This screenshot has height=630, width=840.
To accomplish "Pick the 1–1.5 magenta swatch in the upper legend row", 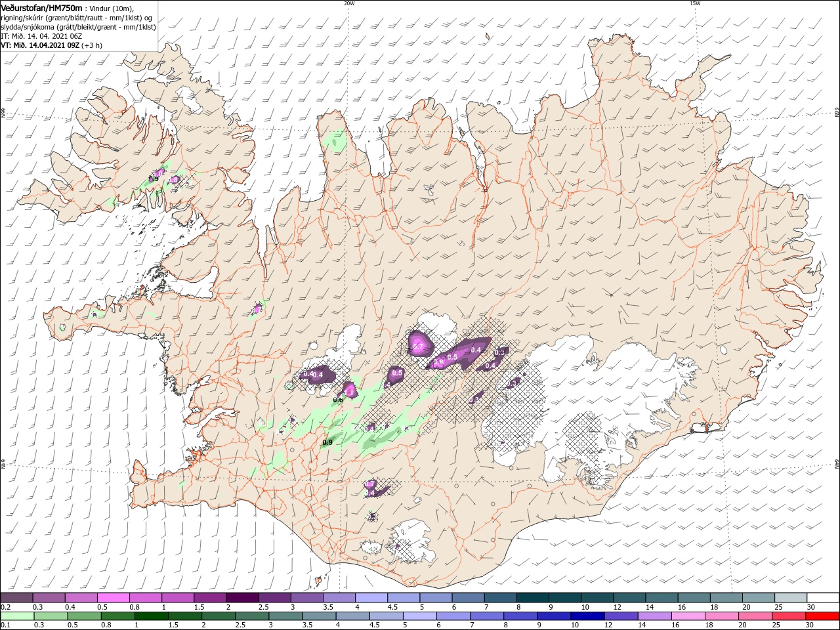I will (x=177, y=598).
